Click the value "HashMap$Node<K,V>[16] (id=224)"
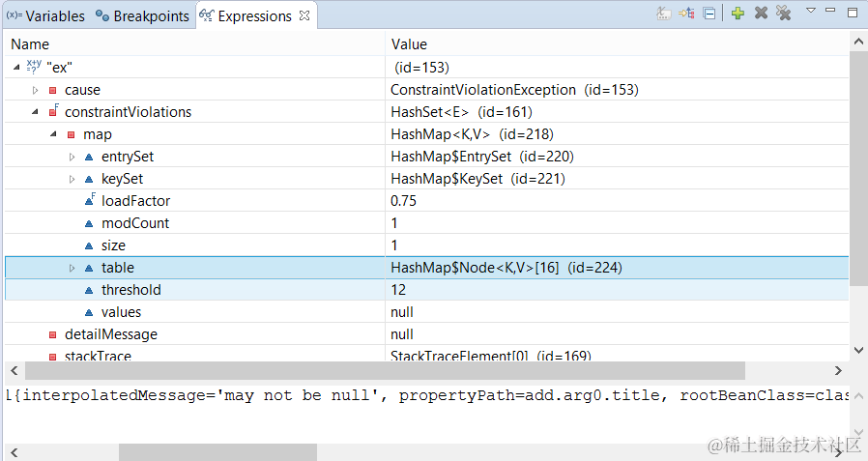Image resolution: width=868 pixels, height=461 pixels. [x=506, y=268]
